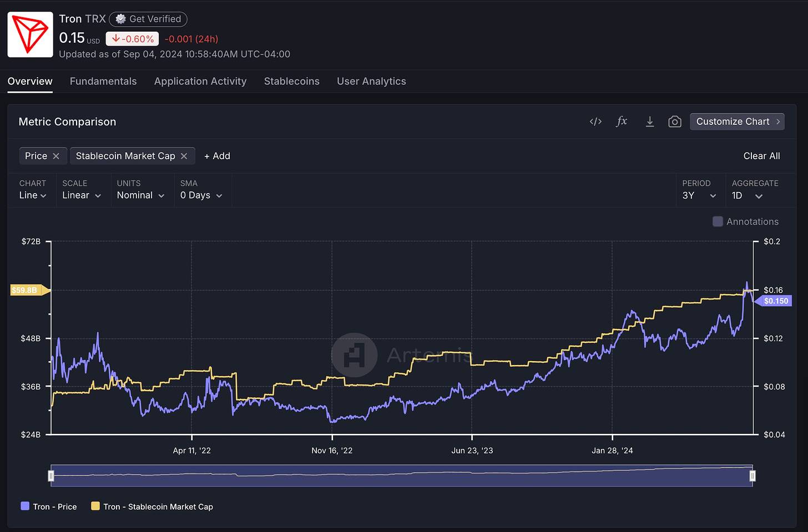This screenshot has width=808, height=532.
Task: Click the Get Verified badge
Action: coord(148,19)
